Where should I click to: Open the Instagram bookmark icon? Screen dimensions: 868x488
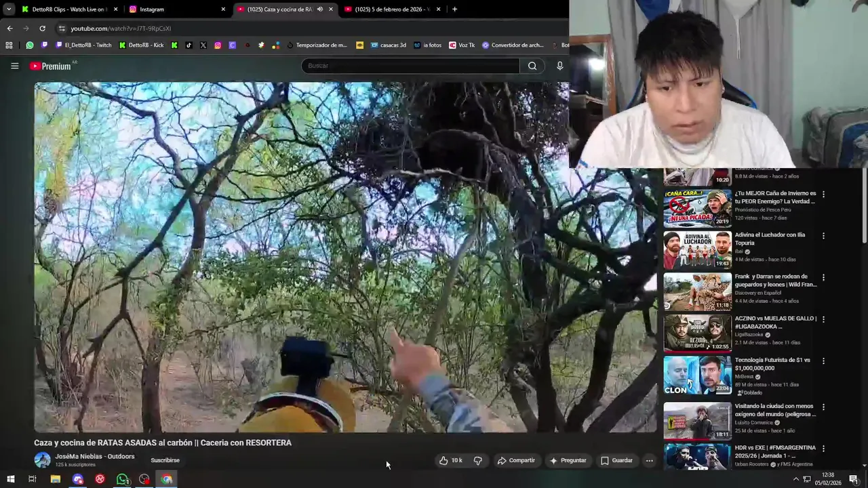(x=218, y=45)
